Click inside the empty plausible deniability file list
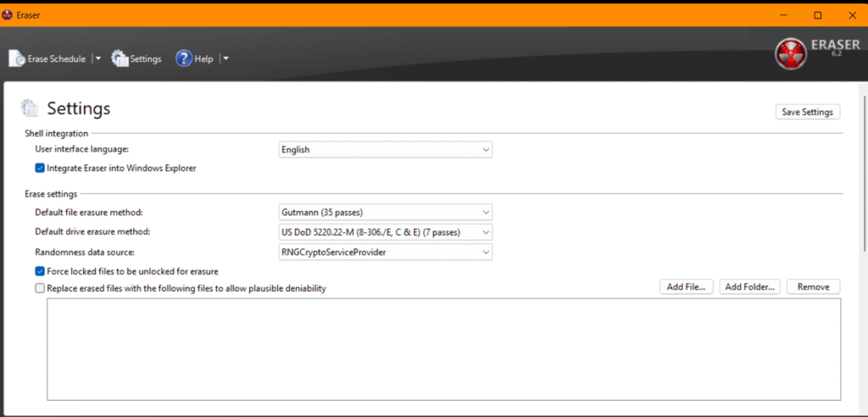The width and height of the screenshot is (868, 417). coord(443,349)
